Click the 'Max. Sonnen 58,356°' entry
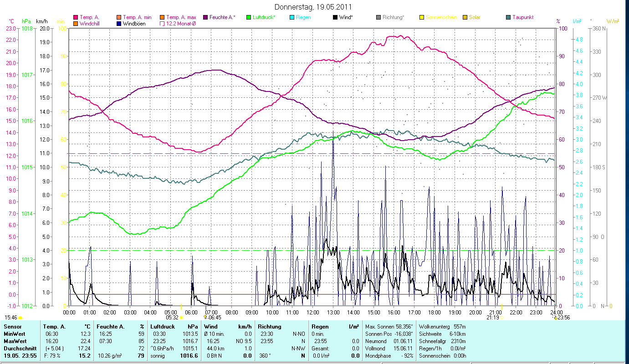 (x=389, y=327)
